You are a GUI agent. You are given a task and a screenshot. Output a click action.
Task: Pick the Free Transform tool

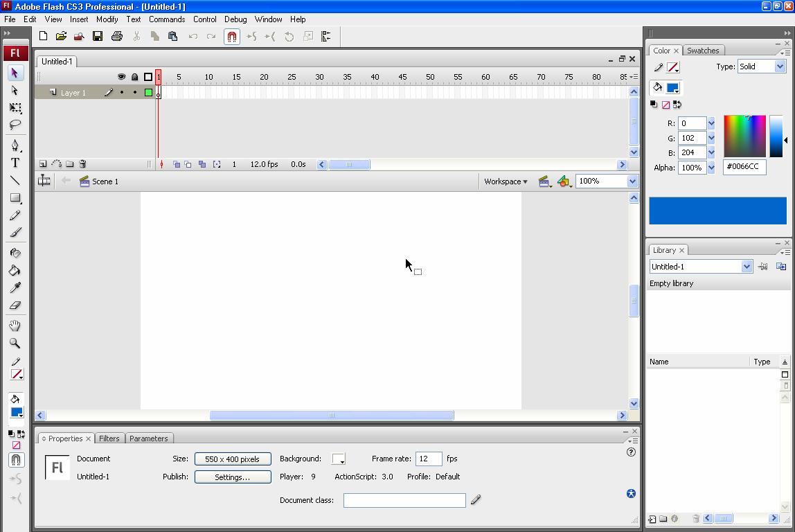[x=15, y=108]
